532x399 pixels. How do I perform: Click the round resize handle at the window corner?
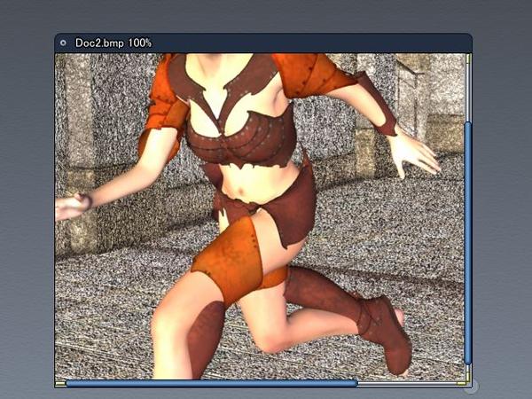click(x=472, y=387)
